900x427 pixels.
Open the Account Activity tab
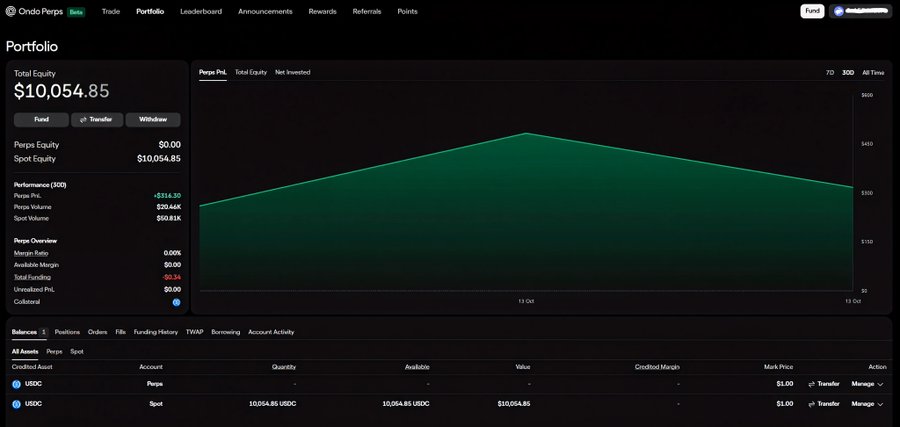point(271,332)
